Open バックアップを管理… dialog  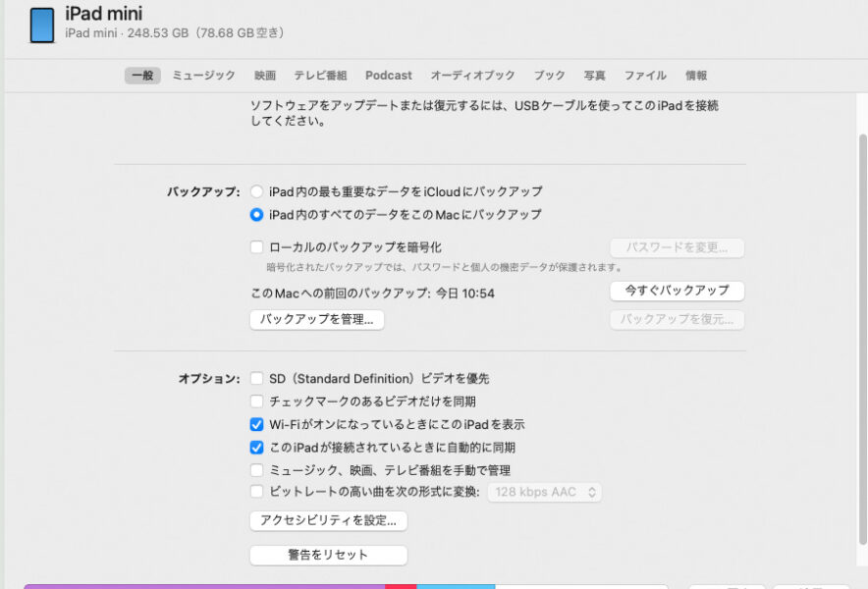click(x=316, y=319)
